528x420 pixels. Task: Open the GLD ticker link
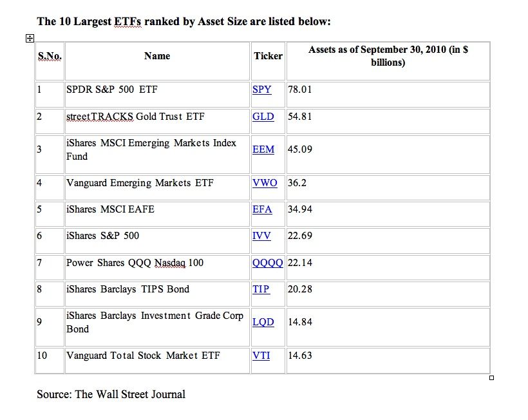263,117
